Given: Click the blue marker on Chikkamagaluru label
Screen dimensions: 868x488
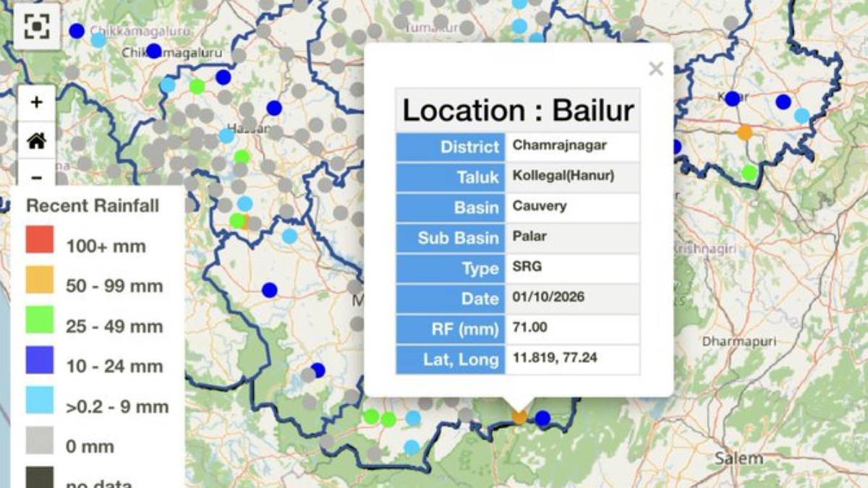Looking at the screenshot, I should click(153, 51).
